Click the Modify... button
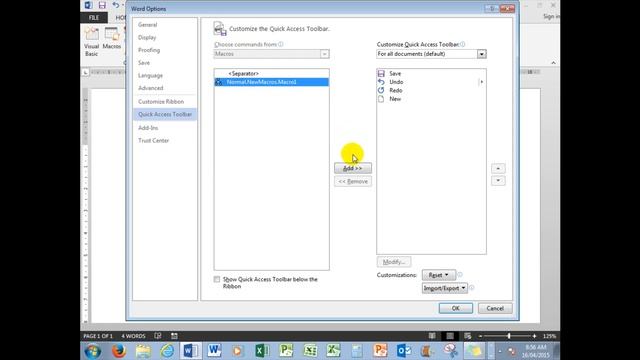The height and width of the screenshot is (360, 640). click(x=394, y=262)
